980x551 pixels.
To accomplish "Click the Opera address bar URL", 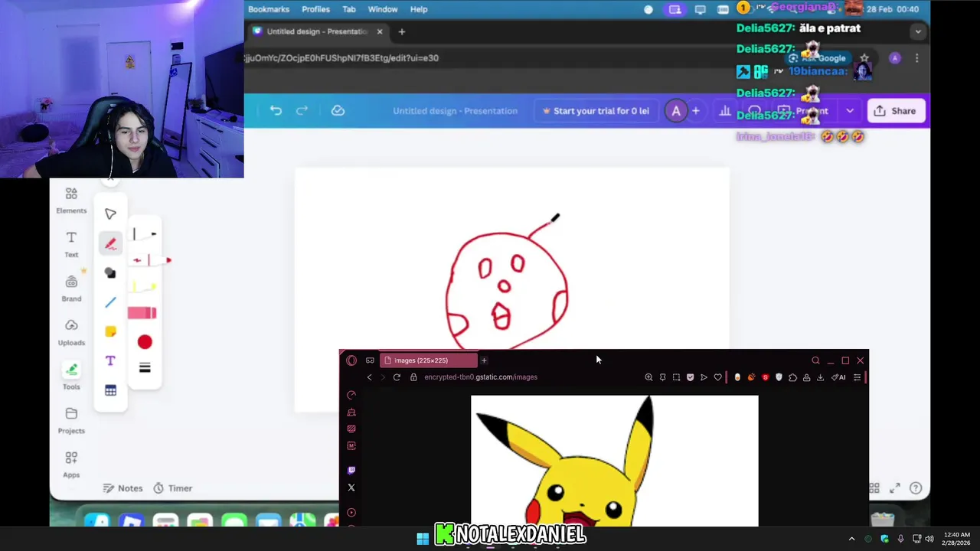I will pos(481,377).
